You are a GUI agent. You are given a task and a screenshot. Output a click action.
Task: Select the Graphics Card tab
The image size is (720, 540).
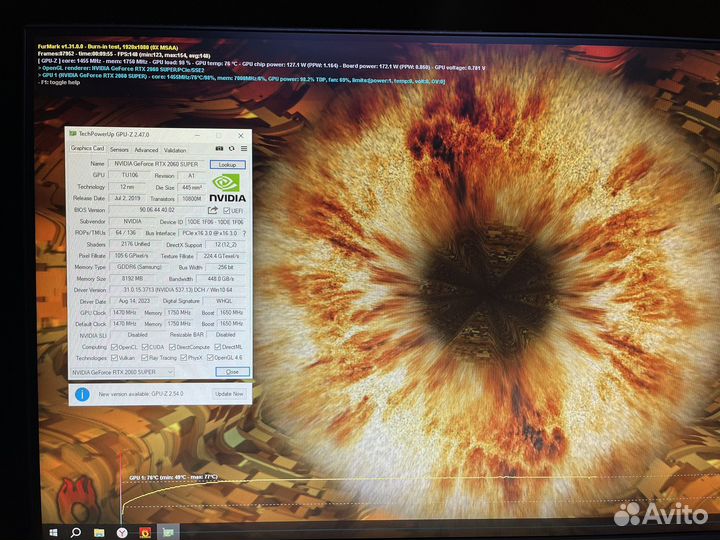click(x=87, y=148)
